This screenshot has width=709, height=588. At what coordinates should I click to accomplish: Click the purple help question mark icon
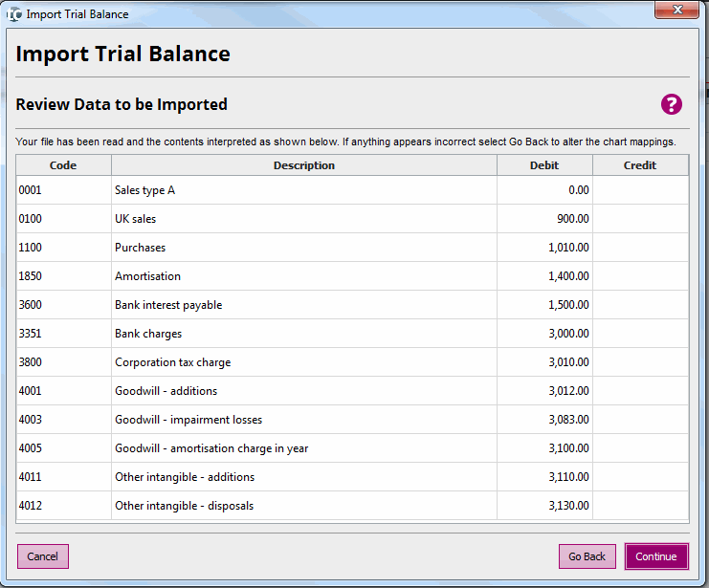[x=672, y=105]
